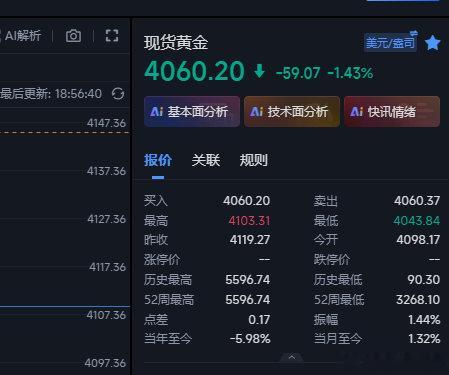Click the 最后更新: 18:56:40 timestamp

click(51, 94)
